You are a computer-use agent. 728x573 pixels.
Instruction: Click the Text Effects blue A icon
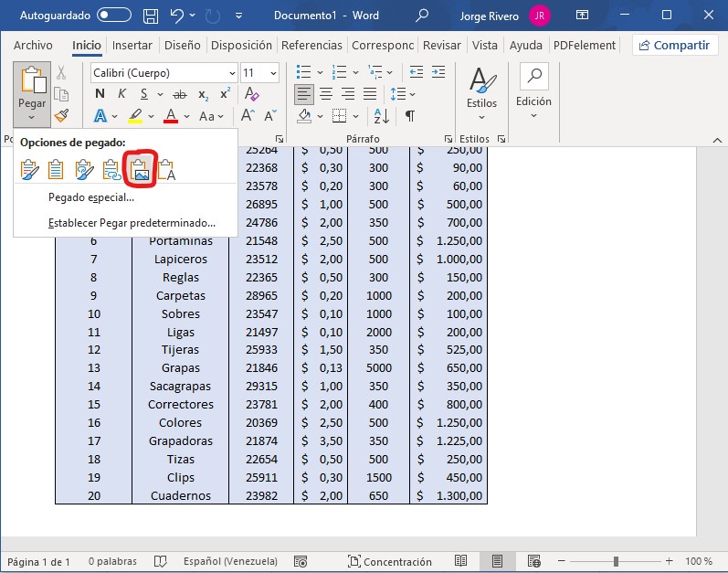point(100,116)
